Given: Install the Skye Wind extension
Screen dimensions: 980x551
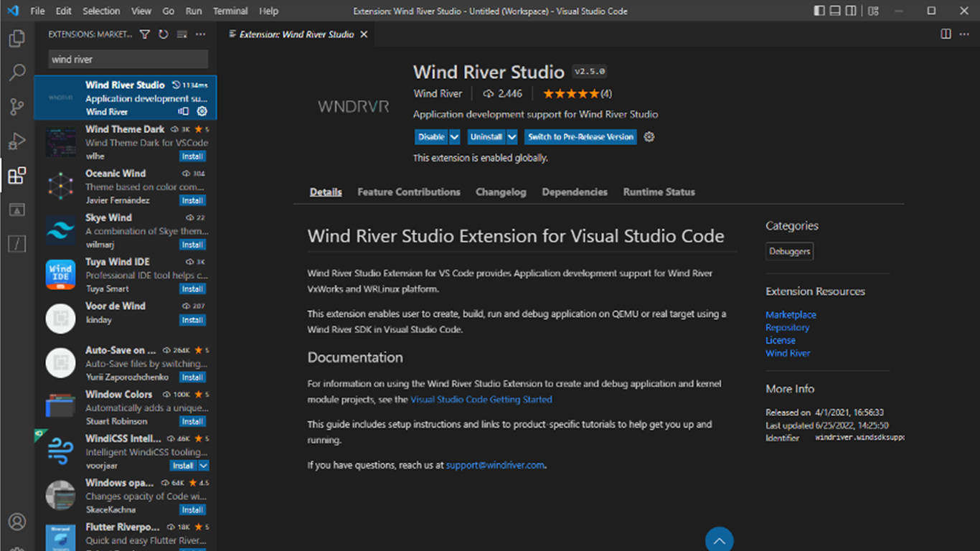Looking at the screenshot, I should [x=192, y=245].
